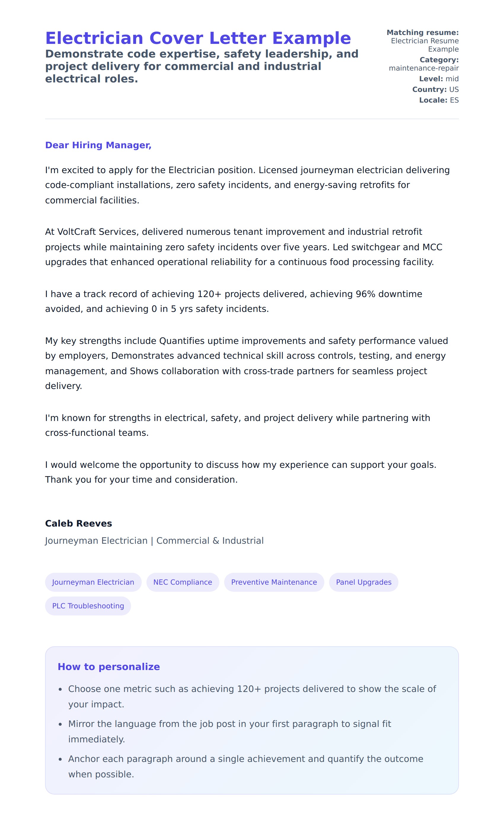Click the Preventive Maintenance tag
The width and height of the screenshot is (504, 823).
click(274, 582)
